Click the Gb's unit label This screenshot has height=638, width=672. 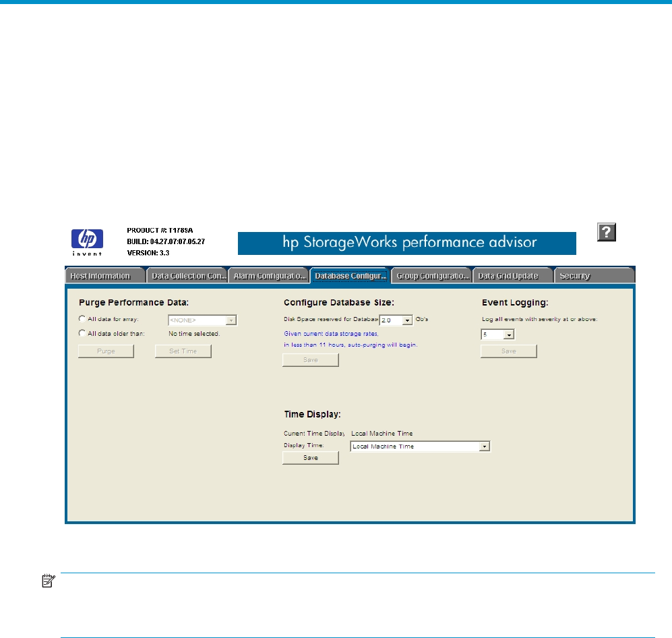422,319
